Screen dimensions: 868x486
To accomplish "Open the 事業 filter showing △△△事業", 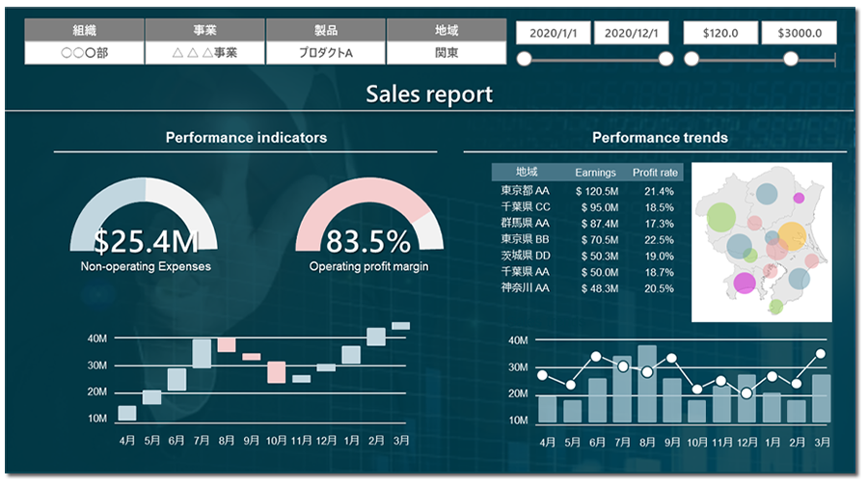I will pyautogui.click(x=204, y=52).
